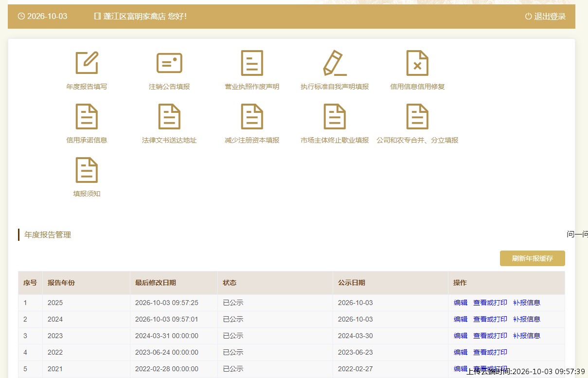Open the 年度报告填写 icon
The width and height of the screenshot is (588, 378).
[x=87, y=63]
